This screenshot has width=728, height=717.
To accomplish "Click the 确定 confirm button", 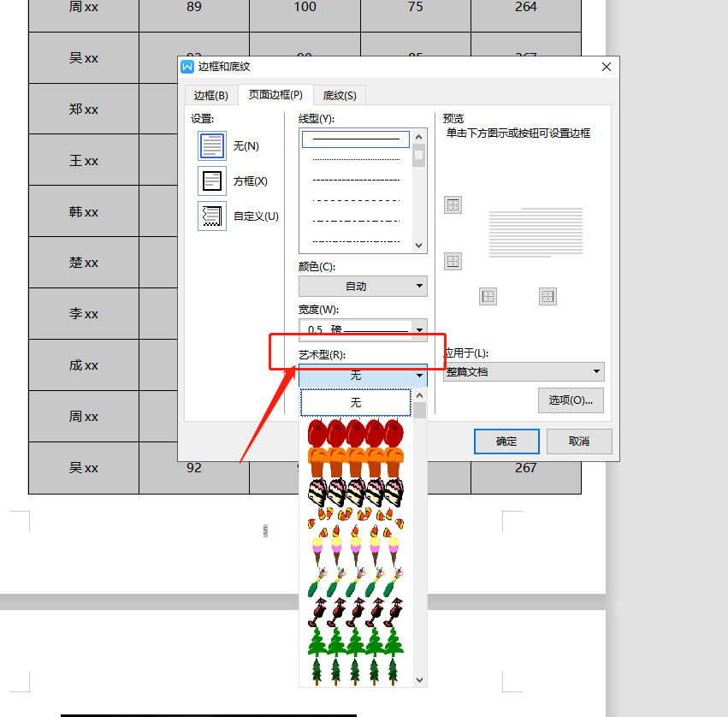I will pos(506,441).
